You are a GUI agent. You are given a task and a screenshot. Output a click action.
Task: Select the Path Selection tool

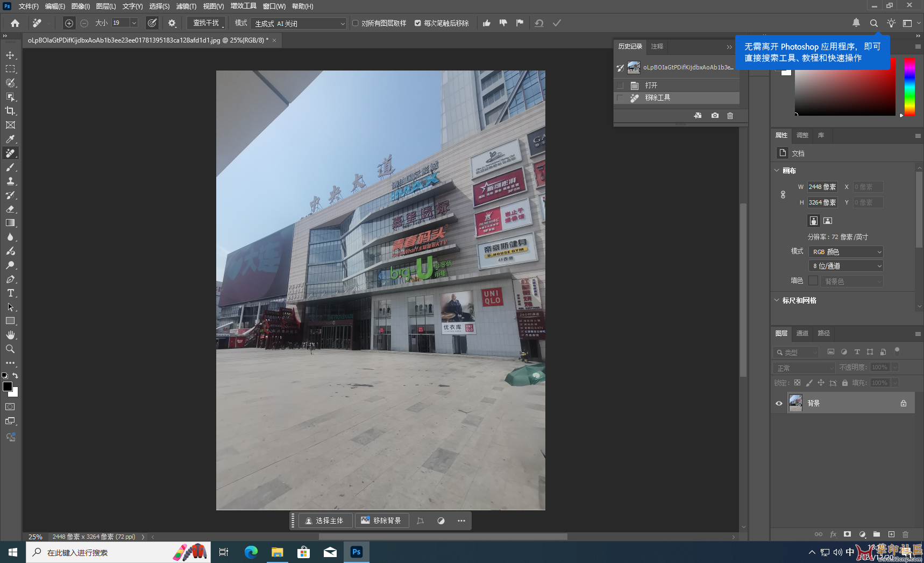point(10,307)
